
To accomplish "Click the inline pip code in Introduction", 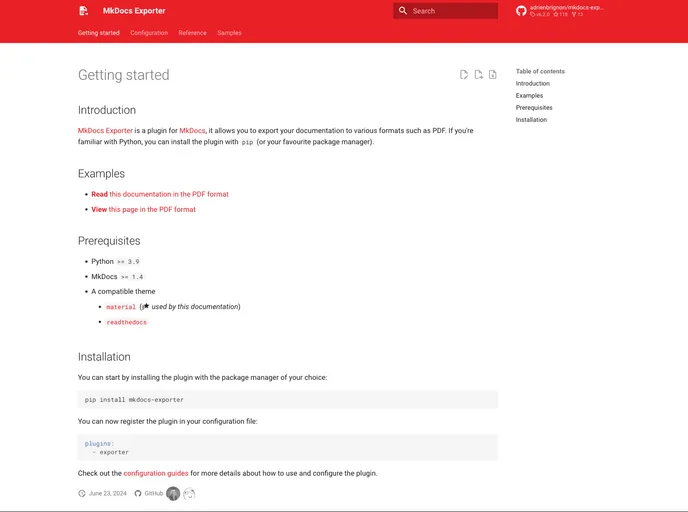I will click(x=247, y=142).
